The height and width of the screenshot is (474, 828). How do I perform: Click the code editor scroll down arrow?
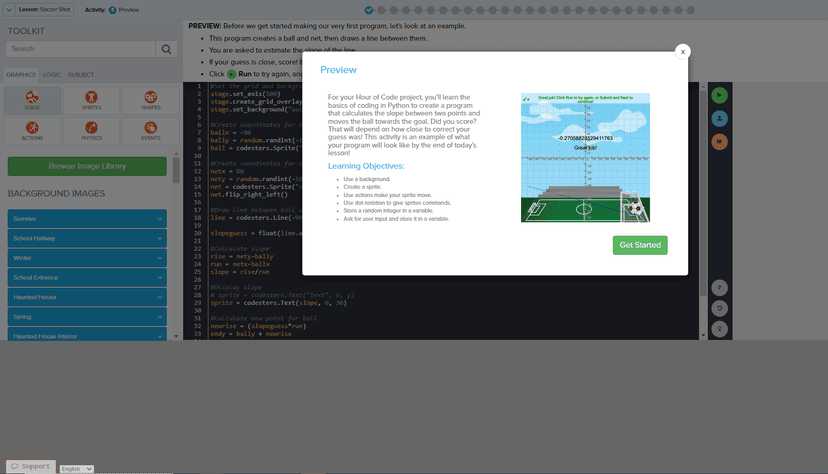(703, 335)
